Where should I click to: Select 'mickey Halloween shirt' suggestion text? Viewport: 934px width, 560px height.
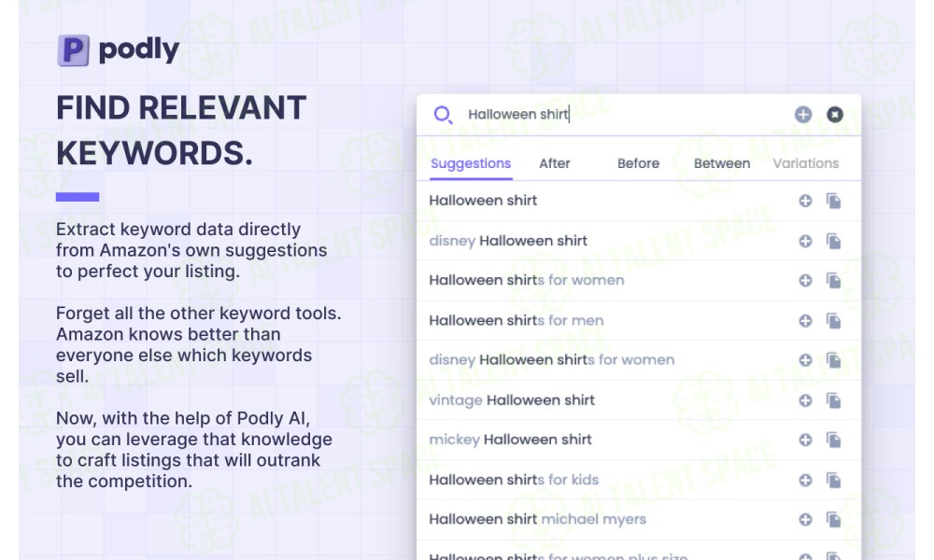(x=511, y=440)
